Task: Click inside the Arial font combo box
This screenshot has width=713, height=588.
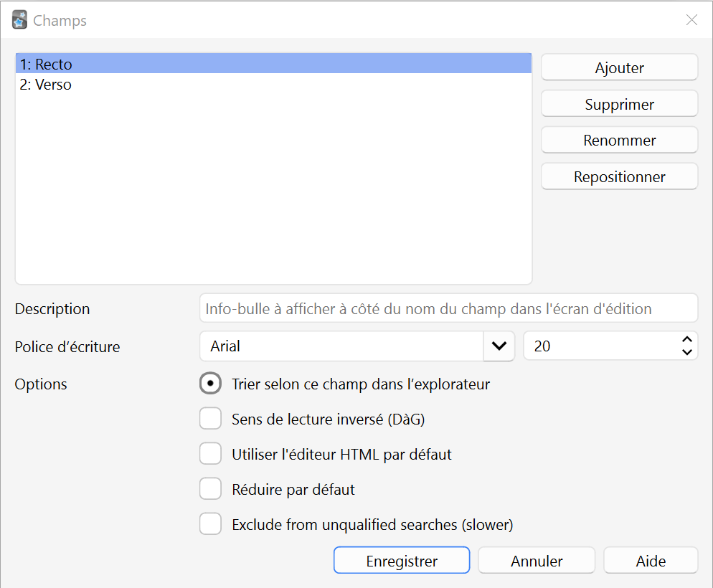Action: (341, 346)
